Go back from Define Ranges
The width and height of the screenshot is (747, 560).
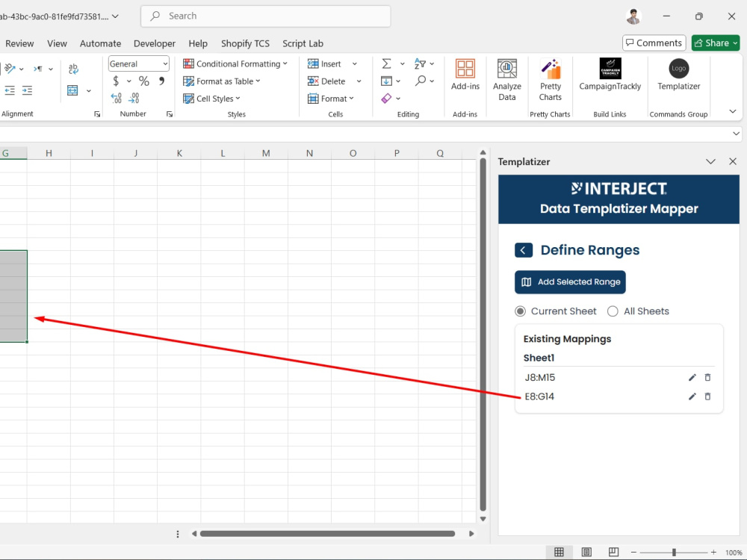tap(524, 250)
